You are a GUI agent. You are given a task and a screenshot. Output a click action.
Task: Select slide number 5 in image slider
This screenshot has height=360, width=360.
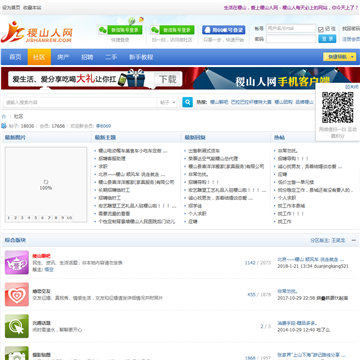click(35, 218)
